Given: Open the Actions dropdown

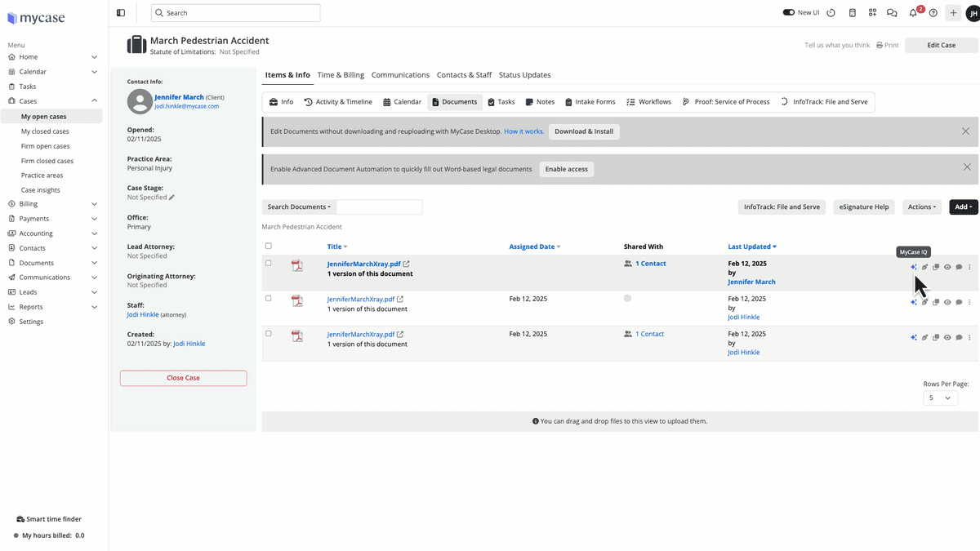Looking at the screenshot, I should [x=922, y=207].
